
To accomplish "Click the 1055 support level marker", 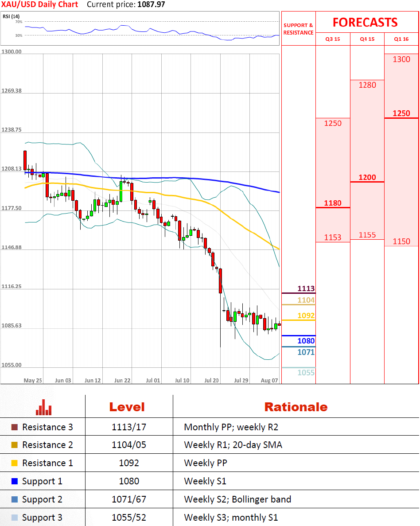I will coord(306,373).
